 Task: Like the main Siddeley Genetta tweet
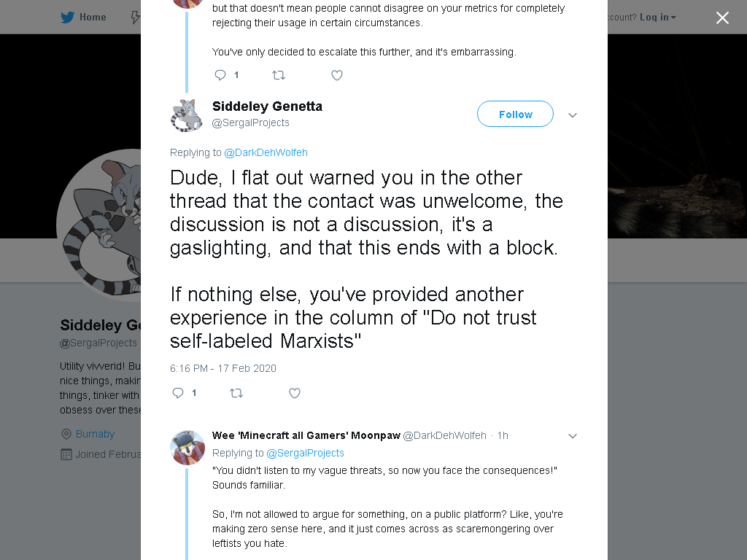(295, 393)
